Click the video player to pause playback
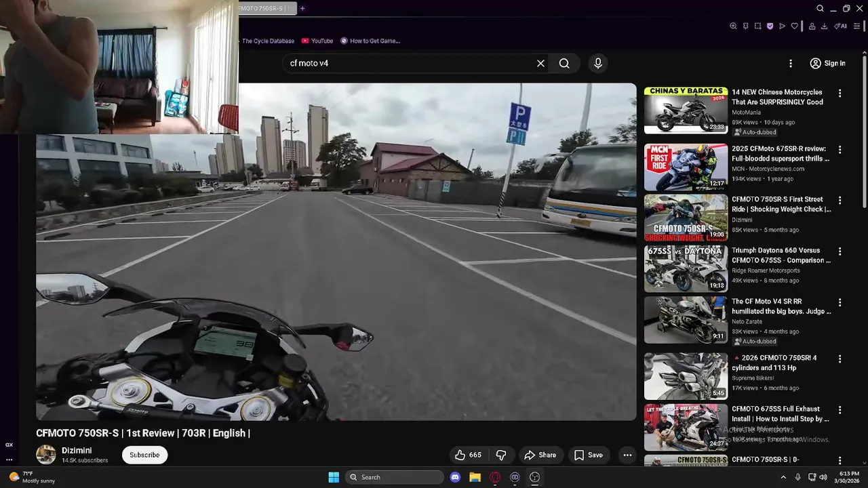 336,251
